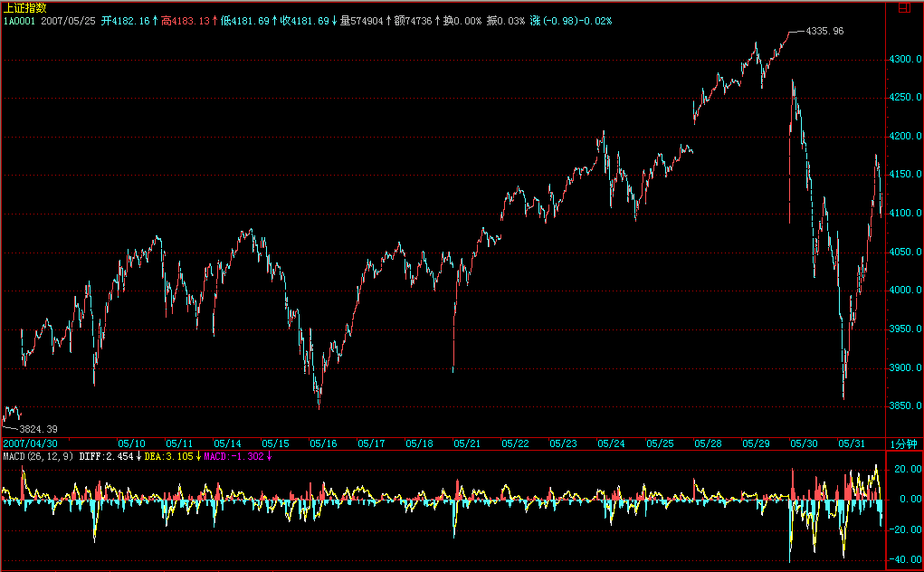This screenshot has height=572, width=924.
Task: Click the volume figure 量574904
Action: click(x=362, y=19)
